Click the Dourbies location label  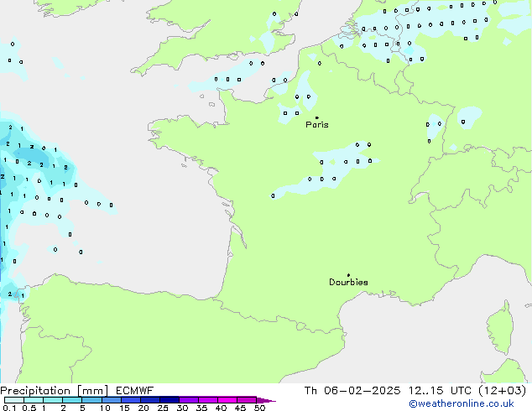coord(348,282)
